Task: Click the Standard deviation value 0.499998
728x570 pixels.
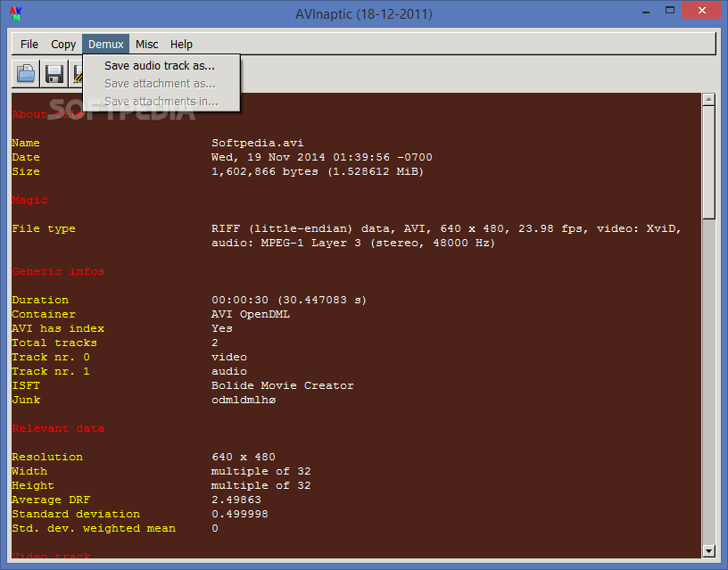Action: (240, 515)
